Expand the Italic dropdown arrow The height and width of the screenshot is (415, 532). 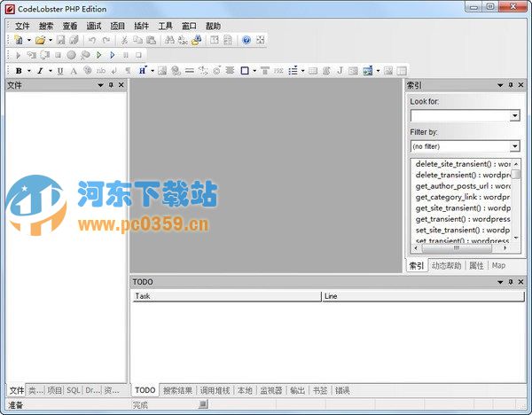[51, 71]
